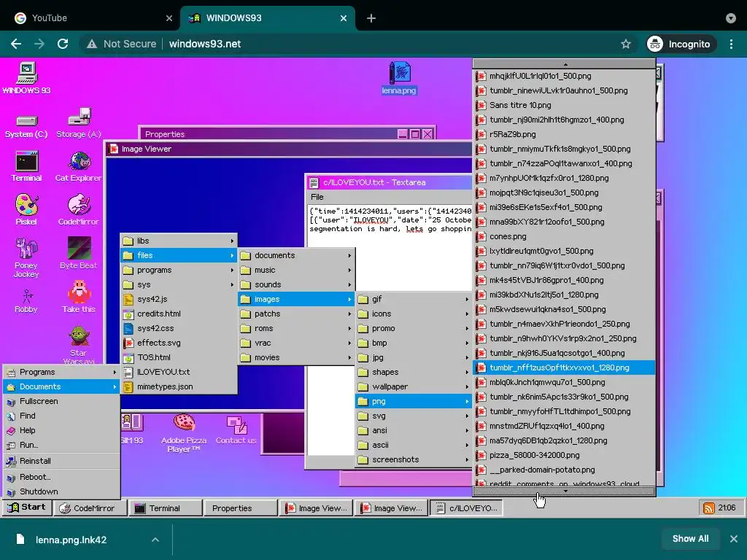Image resolution: width=747 pixels, height=560 pixels.
Task: Select lenna.png desktop file icon
Action: (x=399, y=79)
